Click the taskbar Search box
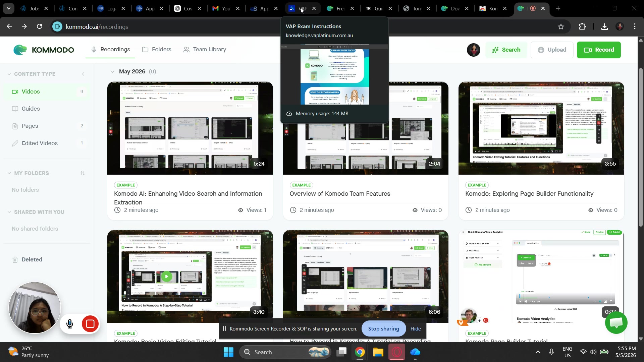The width and height of the screenshot is (644, 362). coord(285,352)
